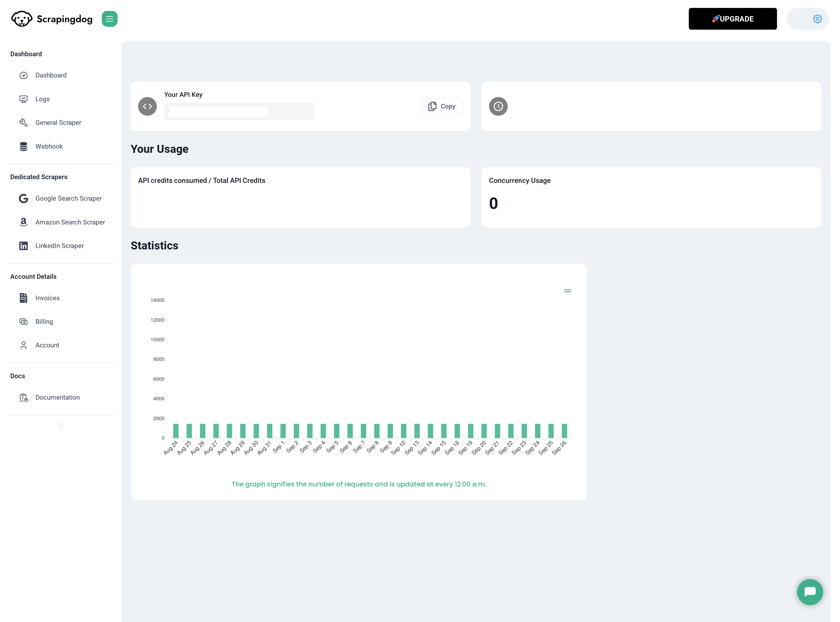Click the graph update note text

point(358,484)
